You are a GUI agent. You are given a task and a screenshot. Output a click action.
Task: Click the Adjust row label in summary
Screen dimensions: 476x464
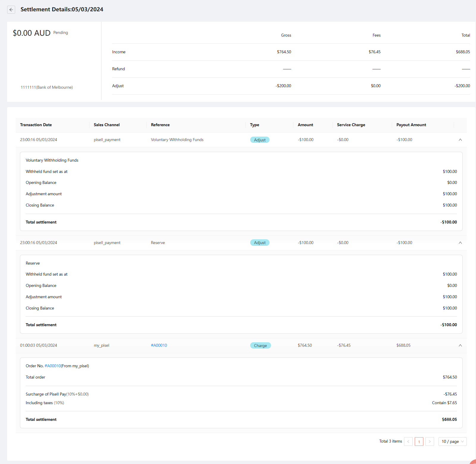[118, 86]
